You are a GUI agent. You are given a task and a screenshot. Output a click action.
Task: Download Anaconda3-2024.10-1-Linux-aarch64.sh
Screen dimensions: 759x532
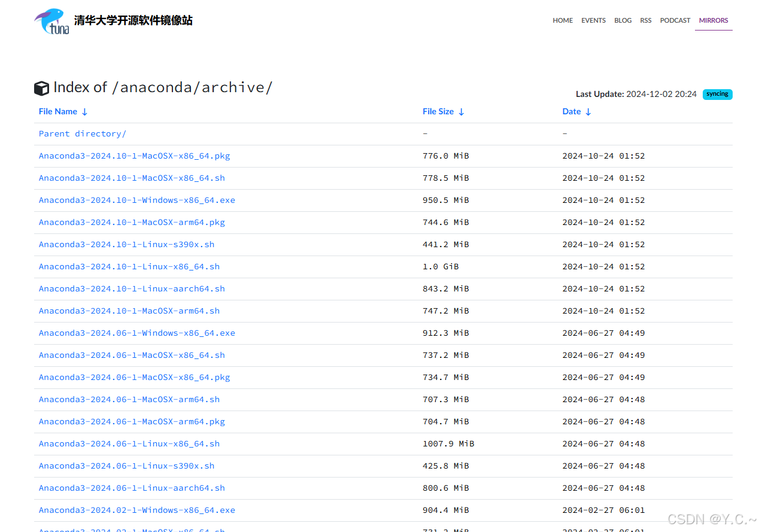[132, 288]
